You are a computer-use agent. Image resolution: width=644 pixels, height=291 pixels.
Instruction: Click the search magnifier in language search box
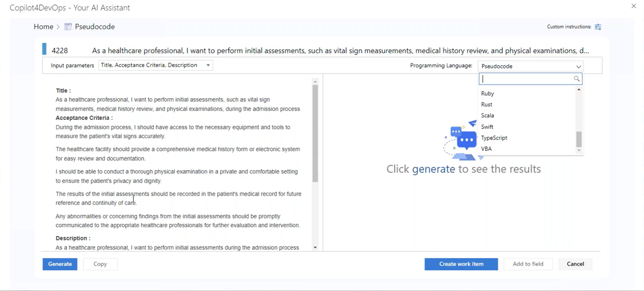click(576, 79)
